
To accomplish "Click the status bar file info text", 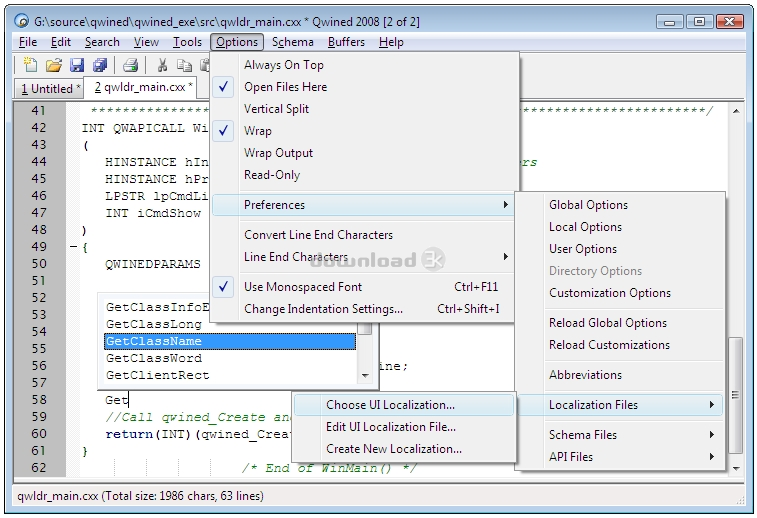I will click(140, 496).
